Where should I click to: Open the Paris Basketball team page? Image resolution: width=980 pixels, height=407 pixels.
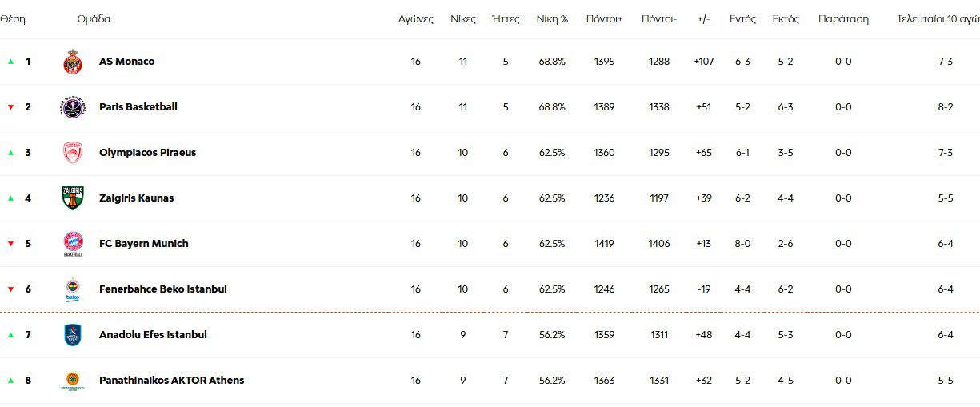pos(138,107)
